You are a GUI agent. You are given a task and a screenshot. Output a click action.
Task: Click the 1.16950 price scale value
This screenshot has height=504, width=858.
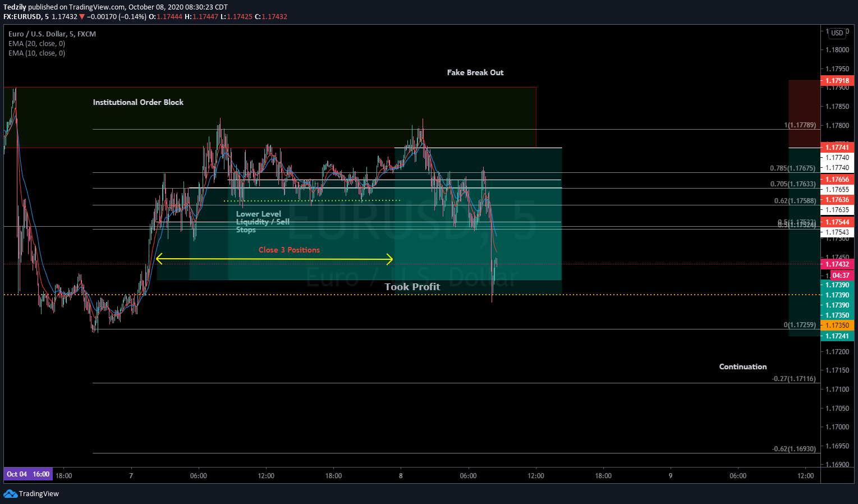[837, 446]
